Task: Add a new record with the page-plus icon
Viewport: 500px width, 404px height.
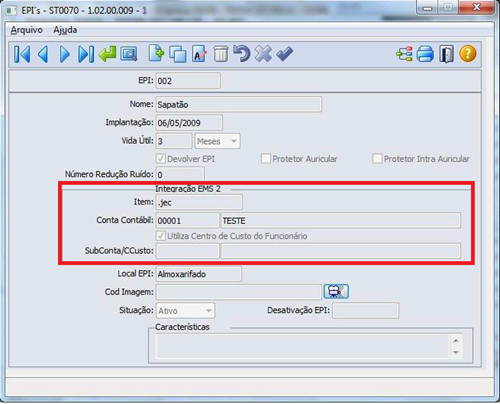Action: click(156, 53)
